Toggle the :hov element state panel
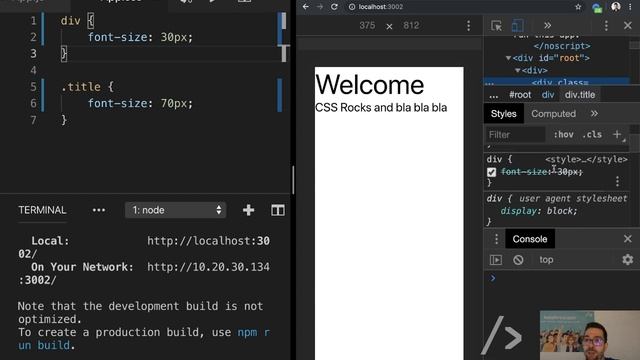 point(563,135)
